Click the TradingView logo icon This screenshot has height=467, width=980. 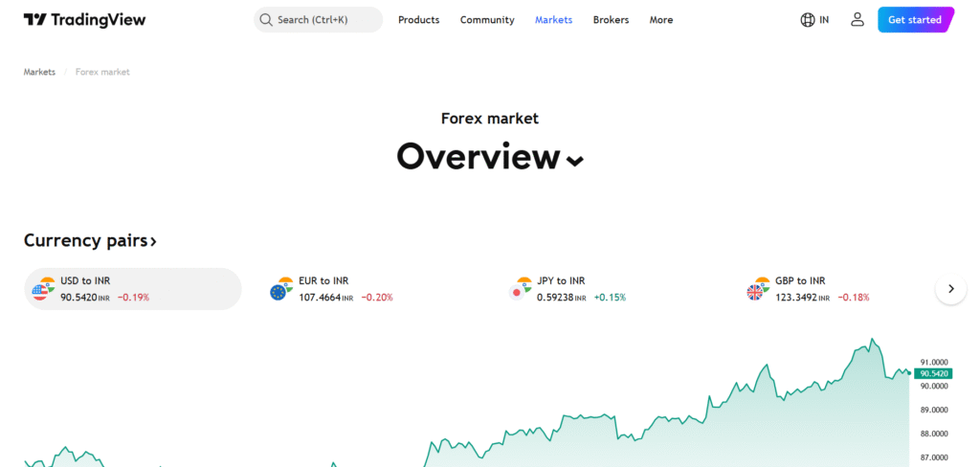[x=35, y=20]
